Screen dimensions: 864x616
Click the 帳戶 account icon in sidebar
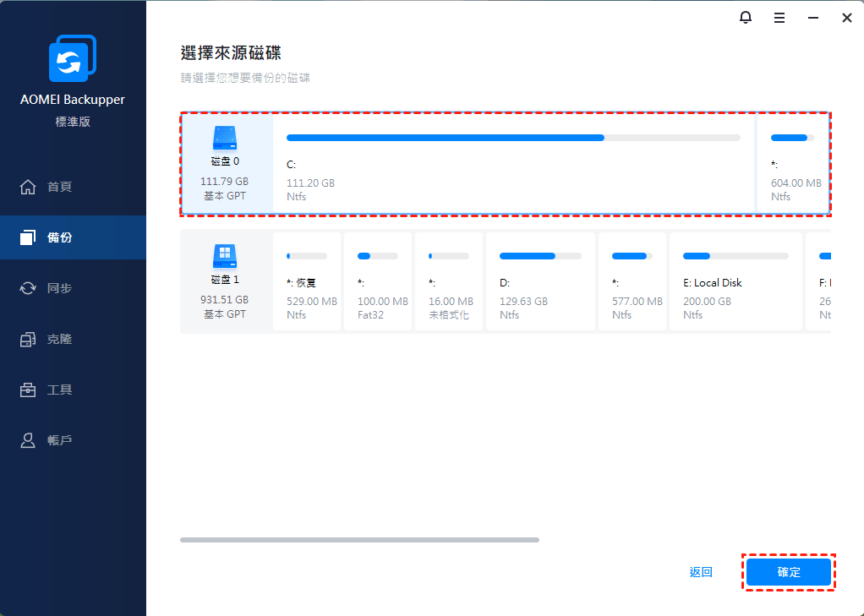(28, 440)
